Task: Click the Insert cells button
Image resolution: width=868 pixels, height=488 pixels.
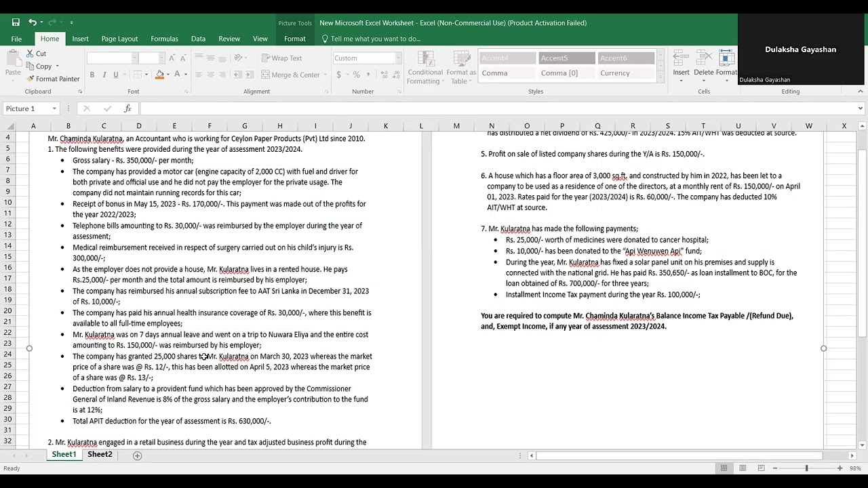Action: point(681,66)
